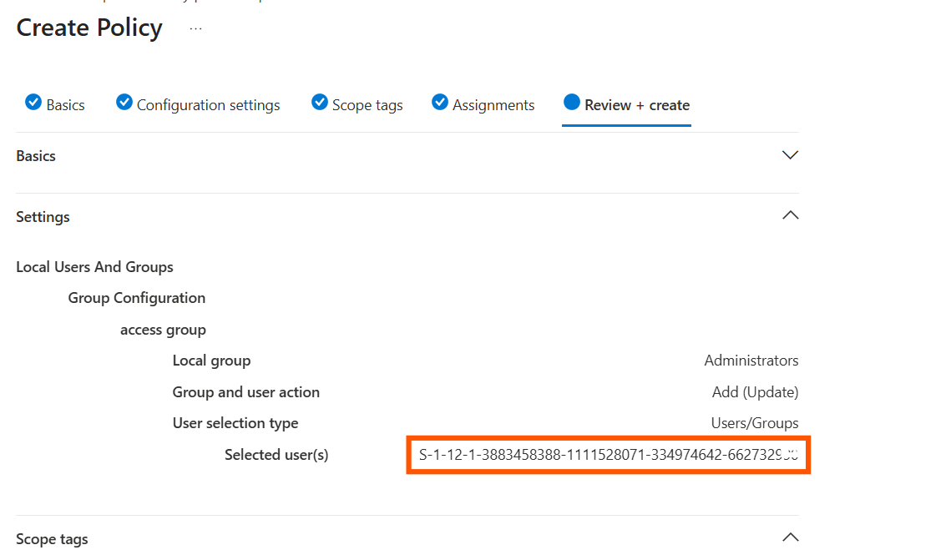Click the Assignments step checkmark icon
Image resolution: width=941 pixels, height=560 pixels.
click(x=440, y=103)
